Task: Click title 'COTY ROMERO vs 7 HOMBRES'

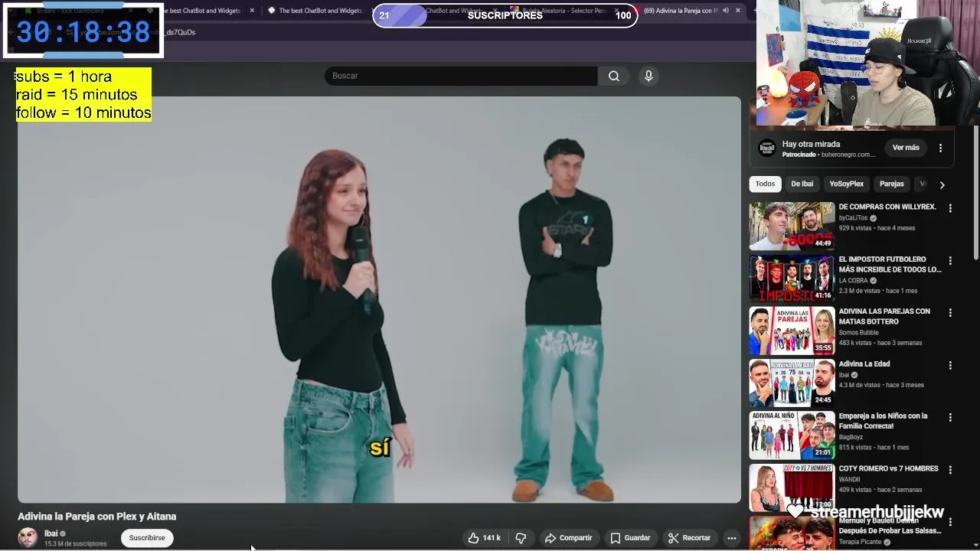Action: pyautogui.click(x=888, y=468)
